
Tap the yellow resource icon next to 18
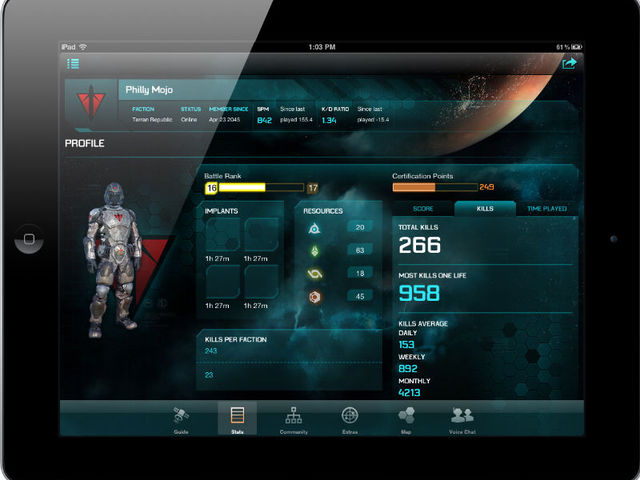coord(315,274)
